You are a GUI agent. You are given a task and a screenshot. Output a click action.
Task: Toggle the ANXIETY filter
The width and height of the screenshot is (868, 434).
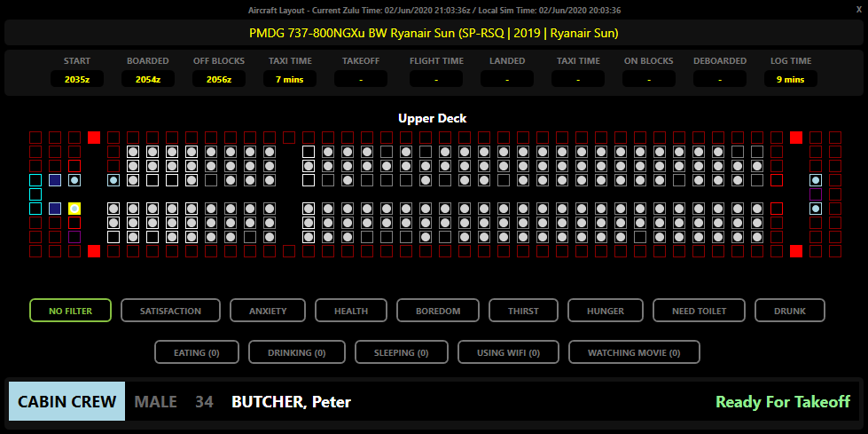[268, 311]
